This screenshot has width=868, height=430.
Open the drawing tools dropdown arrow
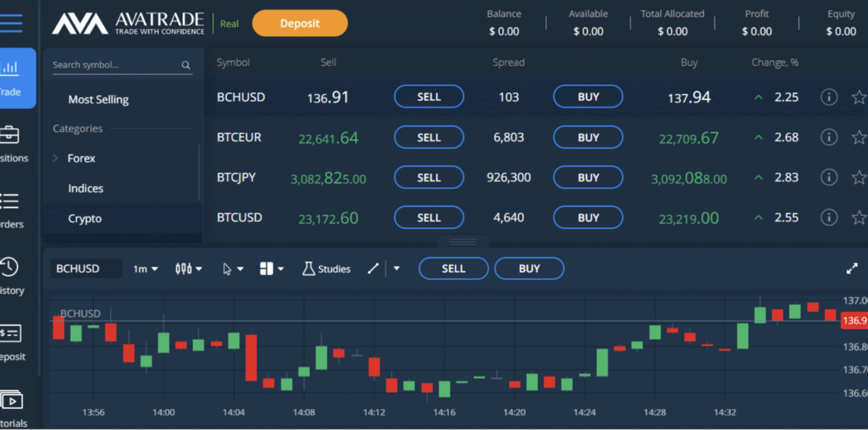pos(396,269)
